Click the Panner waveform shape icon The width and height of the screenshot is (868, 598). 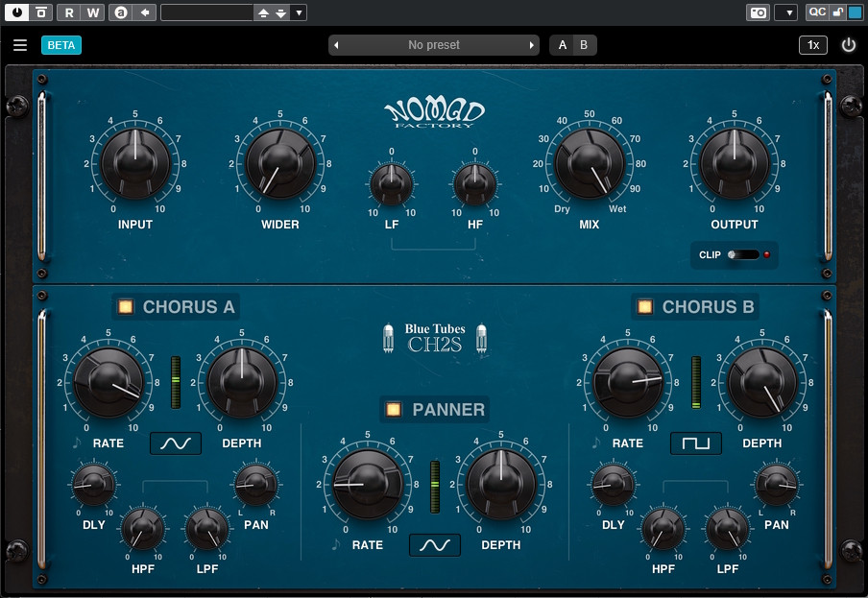[434, 545]
